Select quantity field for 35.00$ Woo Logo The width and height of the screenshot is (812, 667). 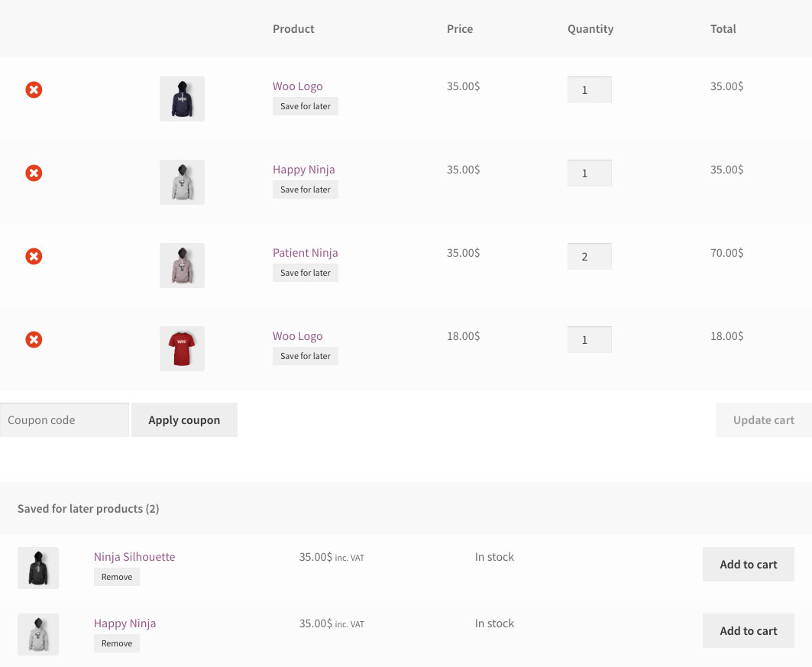click(589, 90)
